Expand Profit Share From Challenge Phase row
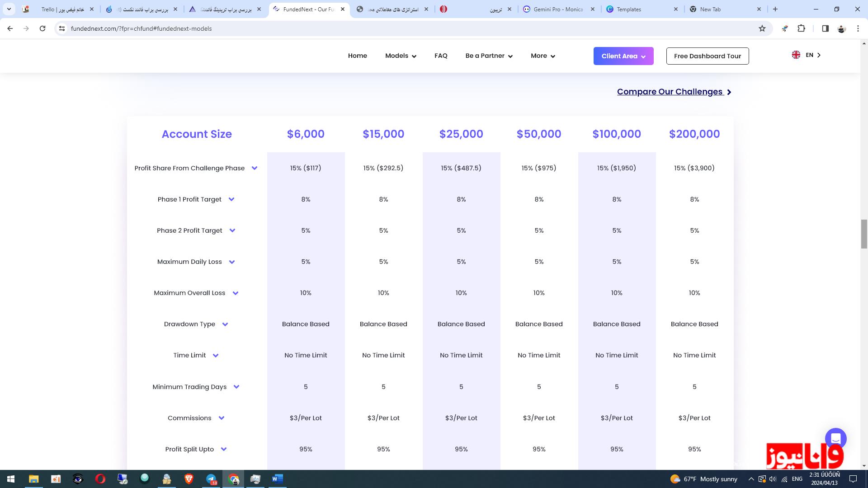Image resolution: width=868 pixels, height=488 pixels. (x=255, y=168)
